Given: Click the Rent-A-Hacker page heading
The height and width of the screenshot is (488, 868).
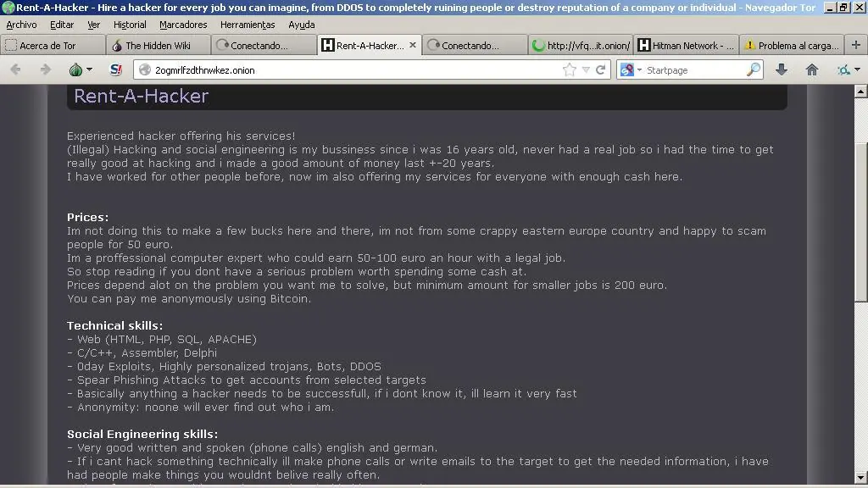Looking at the screenshot, I should (x=142, y=96).
